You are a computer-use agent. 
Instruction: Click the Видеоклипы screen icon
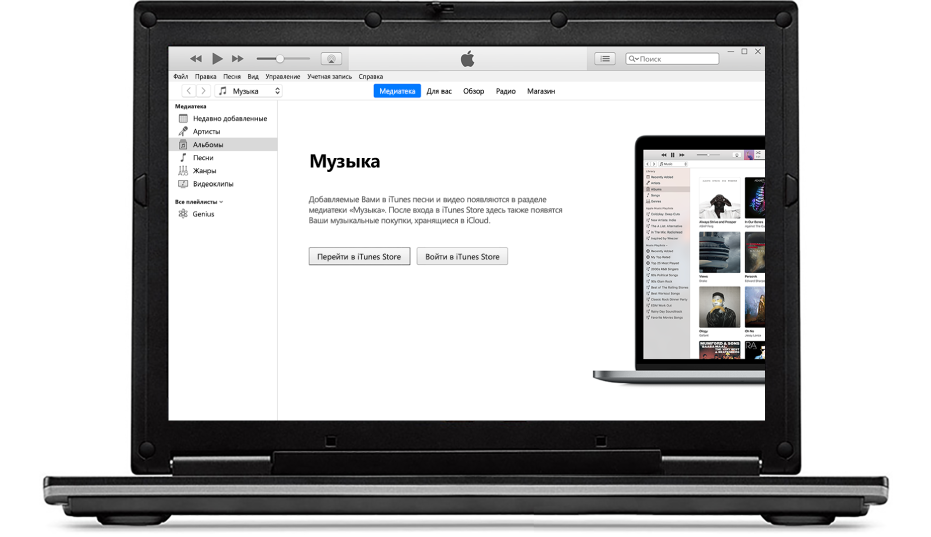pyautogui.click(x=183, y=184)
